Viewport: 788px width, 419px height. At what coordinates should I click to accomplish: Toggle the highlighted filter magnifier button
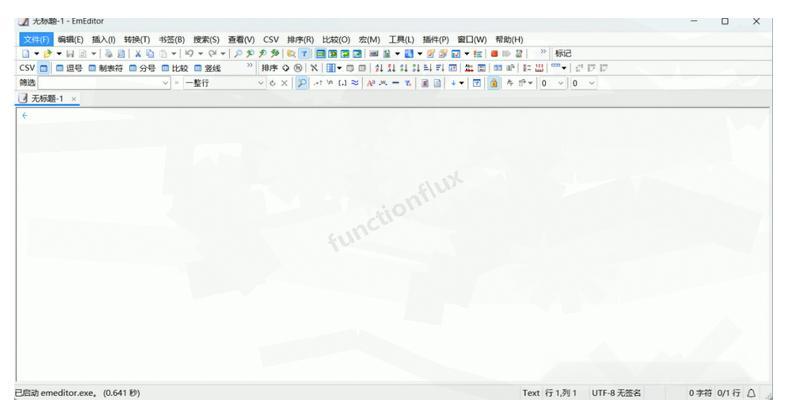coord(302,83)
